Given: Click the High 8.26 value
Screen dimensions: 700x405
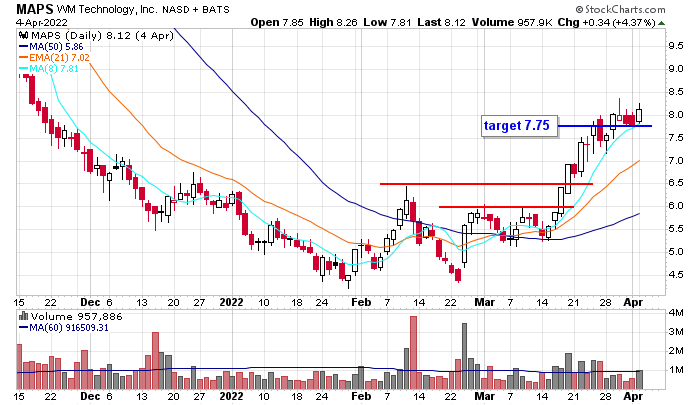Looking at the screenshot, I should [333, 22].
